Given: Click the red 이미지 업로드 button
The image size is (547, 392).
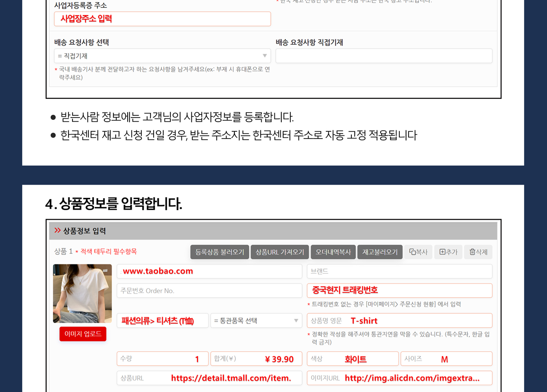Looking at the screenshot, I should coord(83,334).
